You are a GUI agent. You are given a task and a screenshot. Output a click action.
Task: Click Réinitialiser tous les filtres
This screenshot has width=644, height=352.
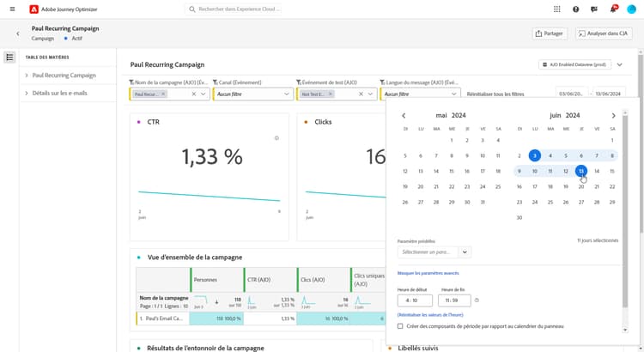pyautogui.click(x=495, y=94)
